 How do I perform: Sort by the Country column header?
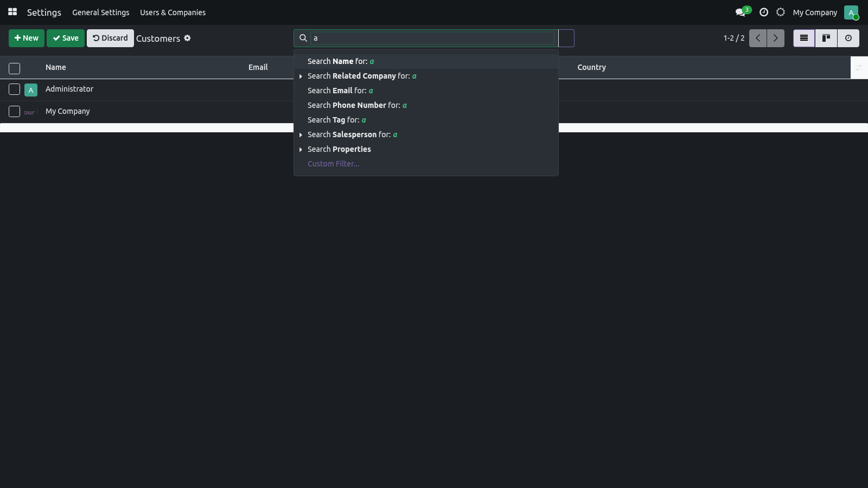(x=591, y=67)
